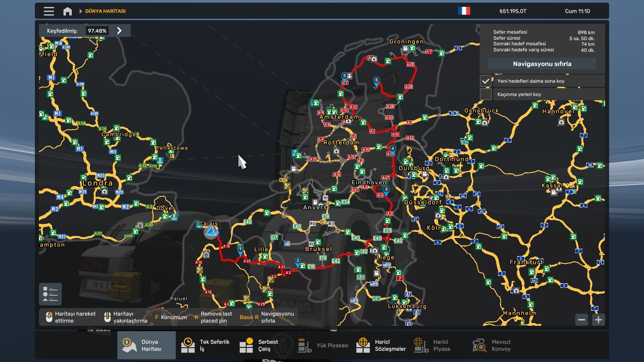The width and height of the screenshot is (644, 362).
Task: Click the Brüksel city label
Action: point(319,249)
